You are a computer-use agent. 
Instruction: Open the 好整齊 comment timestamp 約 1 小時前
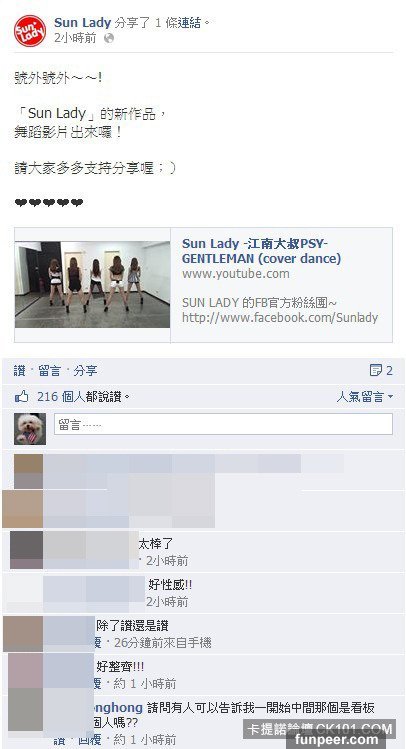pyautogui.click(x=145, y=684)
